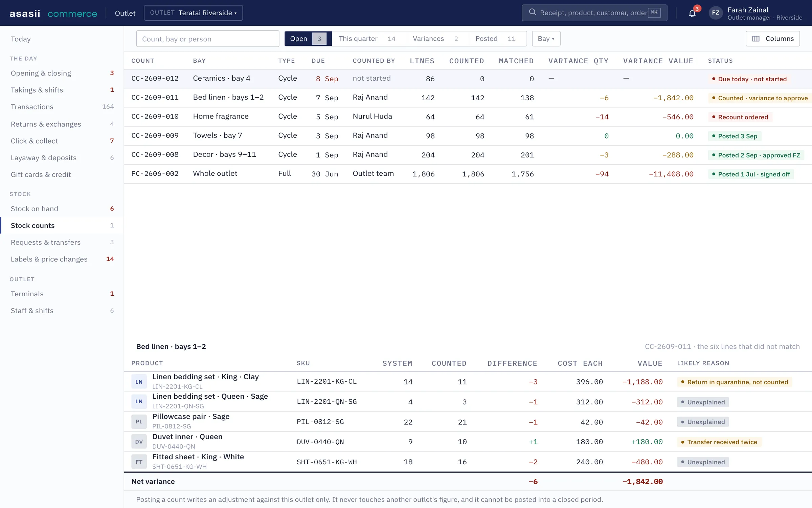Click the Columns grid icon
The image size is (812, 508).
coord(755,39)
